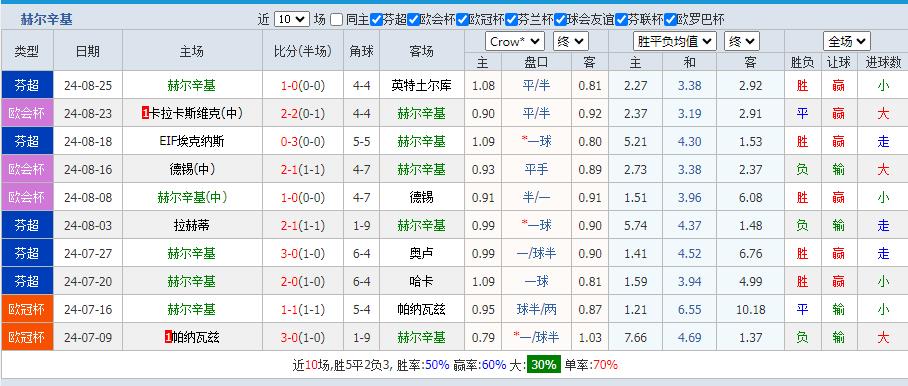This screenshot has width=908, height=386.
Task: Click the red card badge beside home 帕纳瓦兹
Action: 169,337
